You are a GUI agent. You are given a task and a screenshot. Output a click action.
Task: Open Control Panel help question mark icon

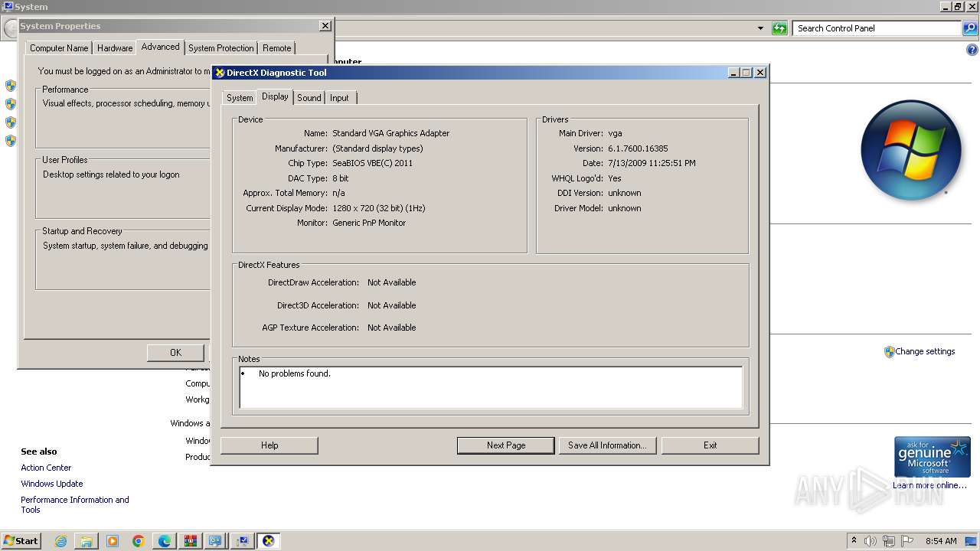tap(972, 50)
